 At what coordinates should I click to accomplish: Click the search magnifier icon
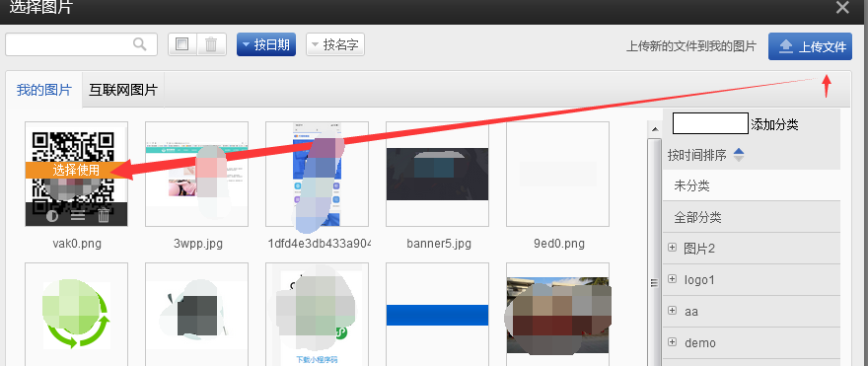[x=139, y=44]
